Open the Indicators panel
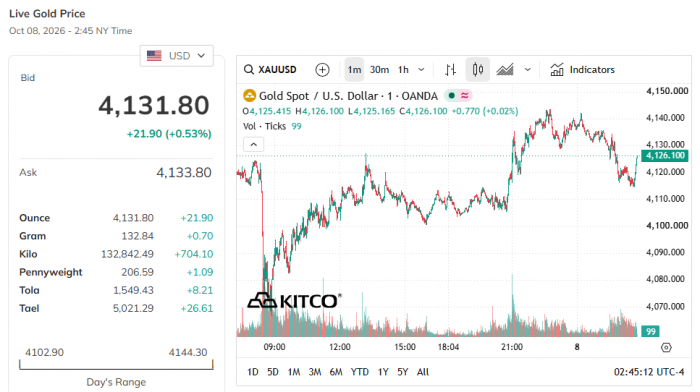Image resolution: width=700 pixels, height=392 pixels. (582, 70)
